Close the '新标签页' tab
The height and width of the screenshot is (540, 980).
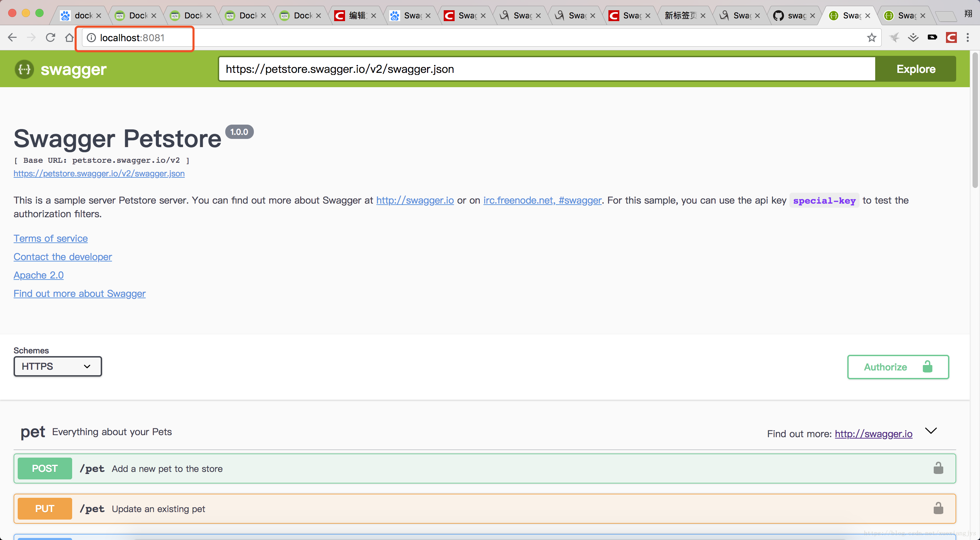[x=703, y=16]
